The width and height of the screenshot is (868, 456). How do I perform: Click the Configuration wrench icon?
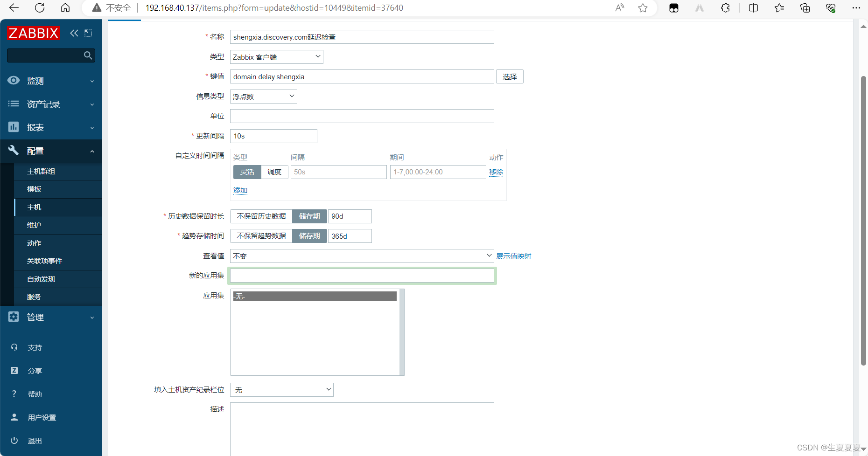(14, 150)
